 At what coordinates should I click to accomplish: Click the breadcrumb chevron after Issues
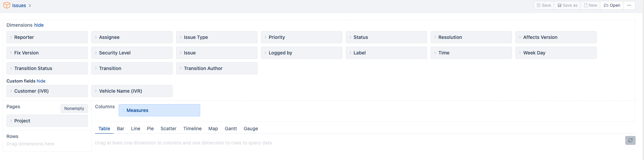(x=30, y=5)
